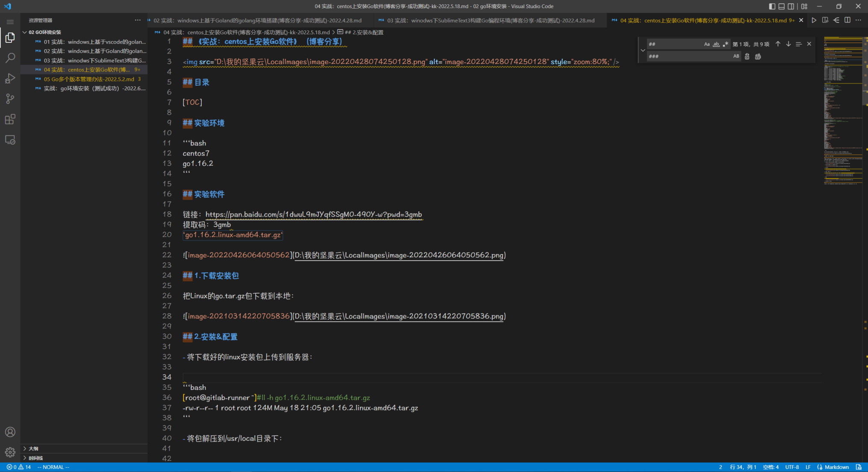Open file '02 实战: windows上基于Goland的golan...' in explorer

(x=84, y=51)
